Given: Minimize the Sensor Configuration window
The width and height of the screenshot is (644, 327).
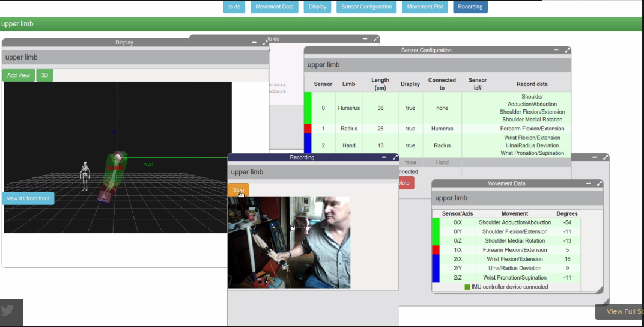Looking at the screenshot, I should (556, 50).
